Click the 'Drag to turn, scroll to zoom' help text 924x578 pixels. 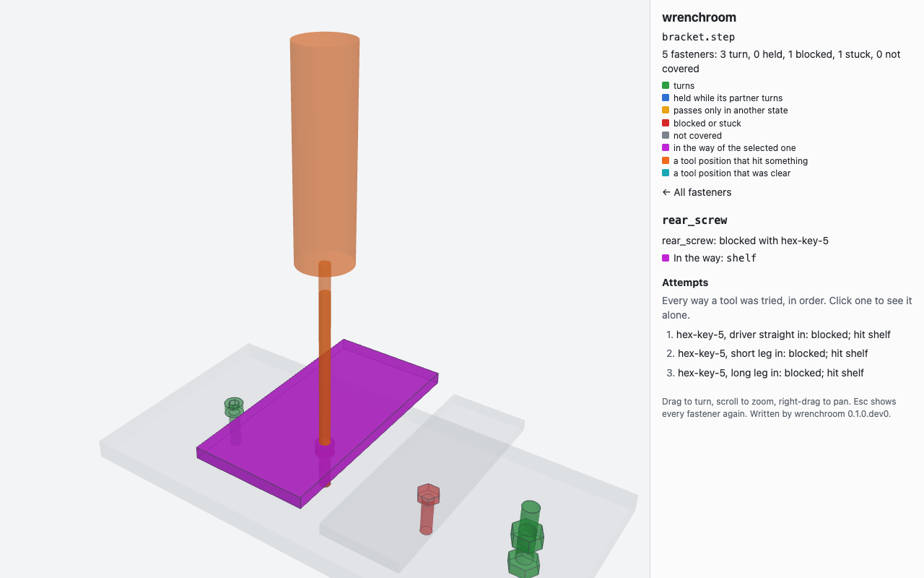[x=779, y=407]
